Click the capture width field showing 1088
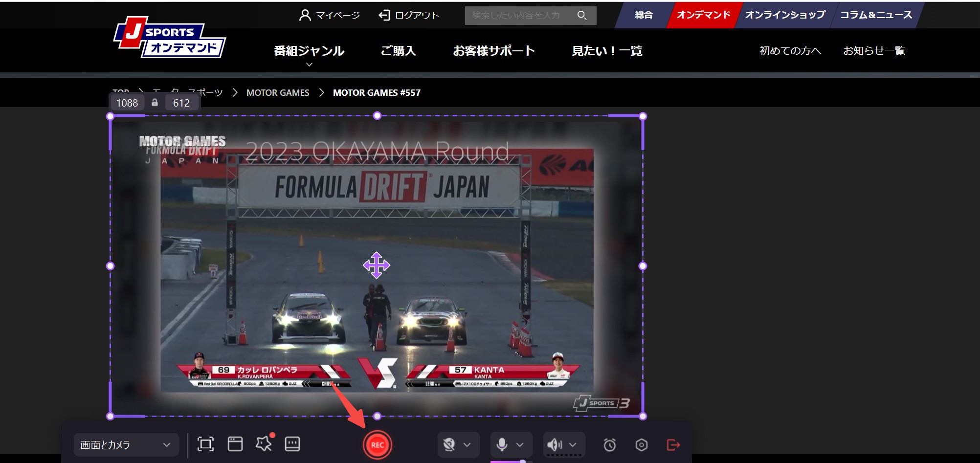This screenshot has height=463, width=980. point(127,103)
